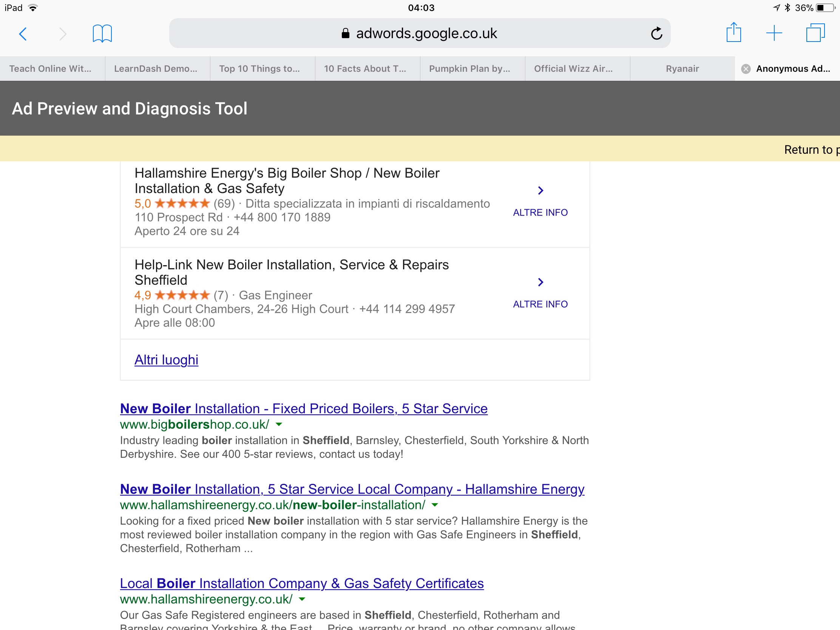840x630 pixels.
Task: Open the Altri luoghi link
Action: [166, 360]
